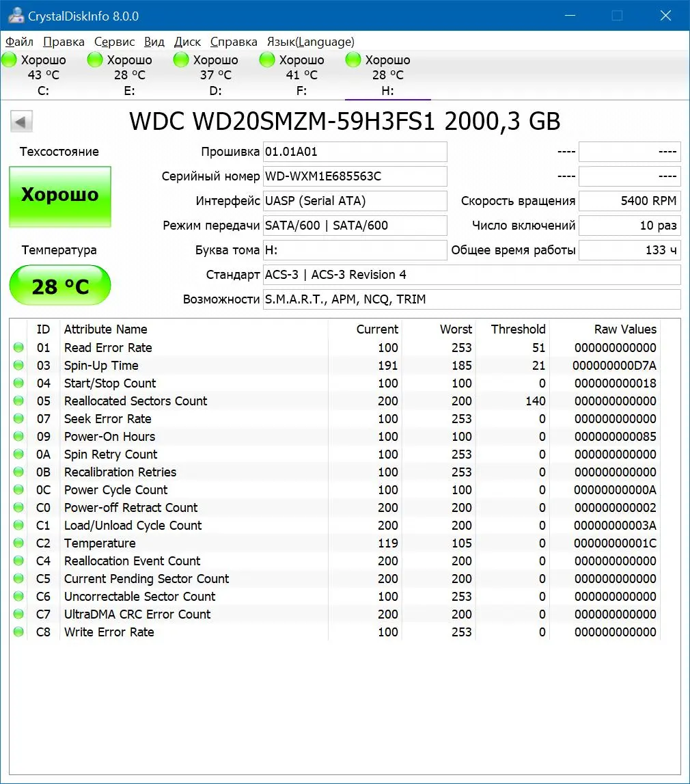The image size is (690, 784).
Task: Click current value 191 for Spin-Up Time
Action: pos(388,366)
